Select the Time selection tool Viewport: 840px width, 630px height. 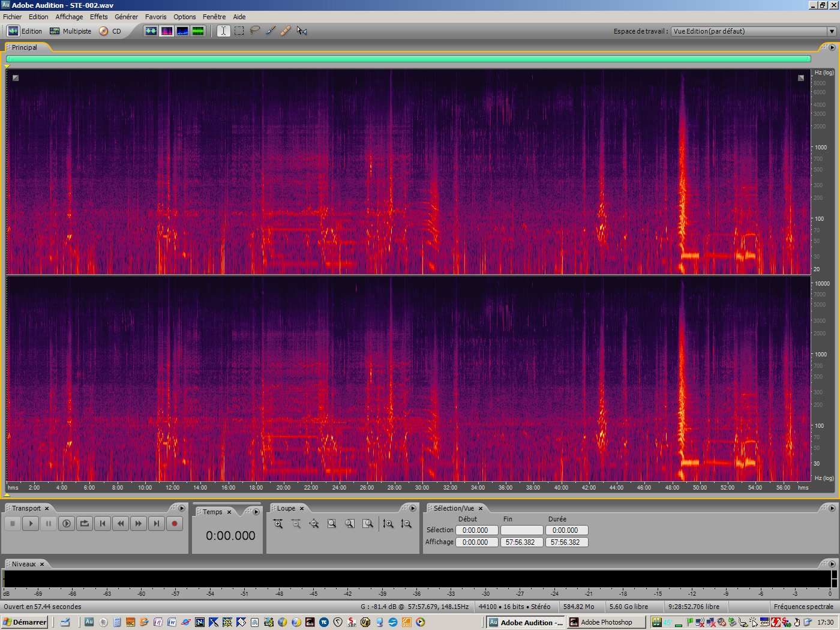pyautogui.click(x=223, y=31)
